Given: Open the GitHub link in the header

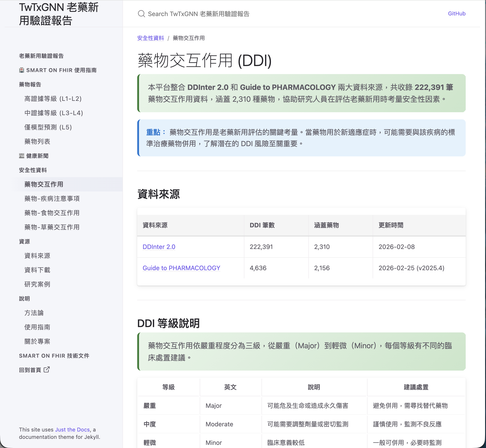Looking at the screenshot, I should click(457, 14).
